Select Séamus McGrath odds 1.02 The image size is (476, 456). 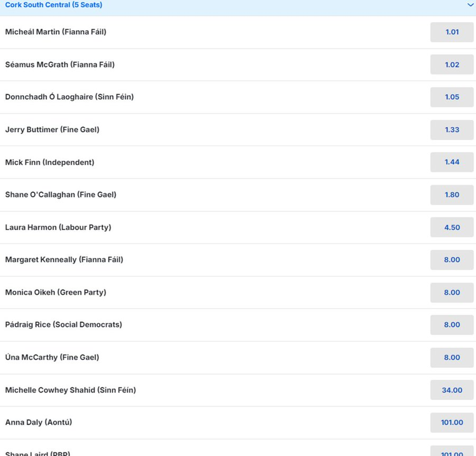coord(452,64)
